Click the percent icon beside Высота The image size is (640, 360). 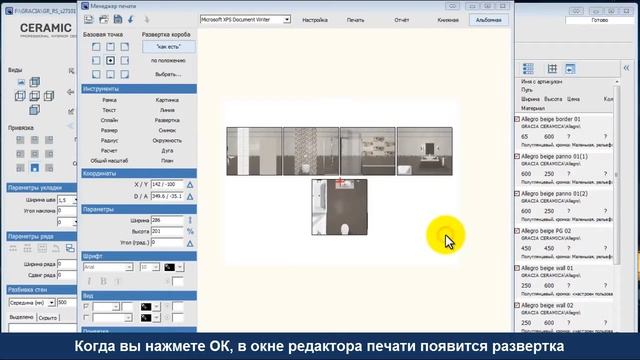tap(190, 231)
